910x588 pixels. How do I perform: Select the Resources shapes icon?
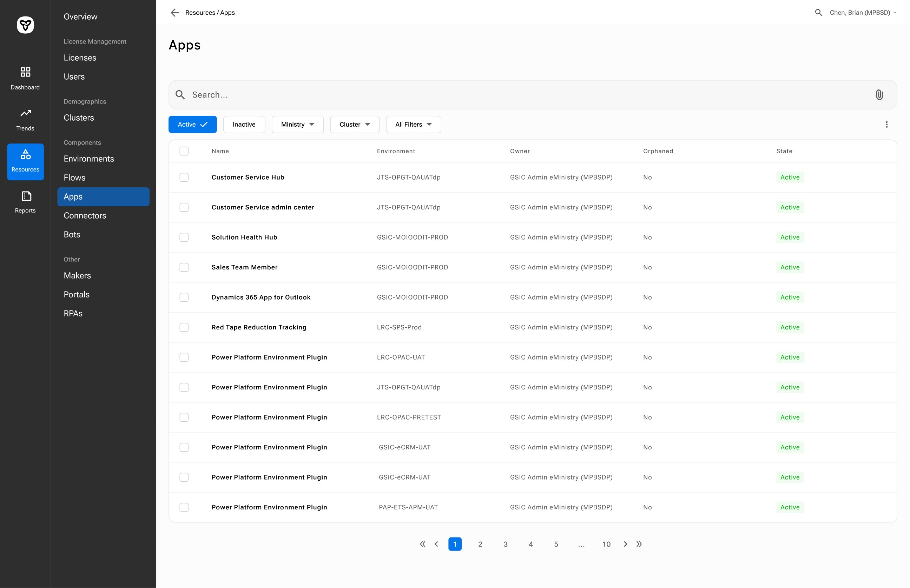(25, 154)
